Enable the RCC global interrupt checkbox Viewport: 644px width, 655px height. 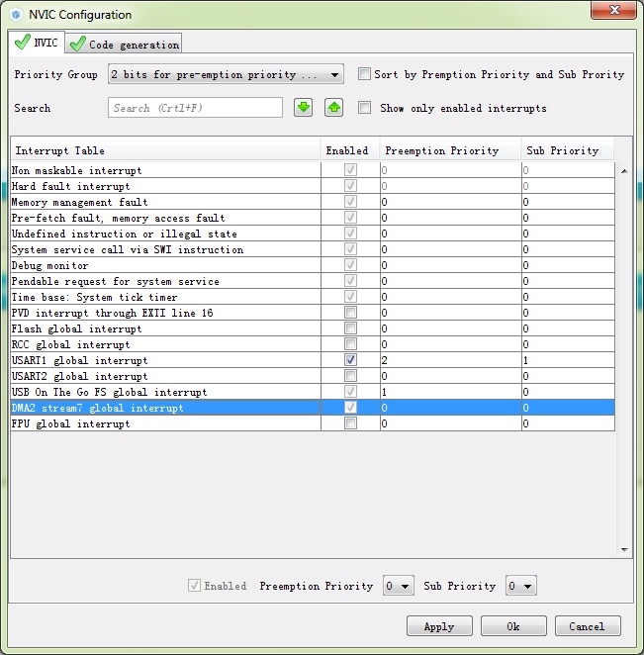click(350, 344)
